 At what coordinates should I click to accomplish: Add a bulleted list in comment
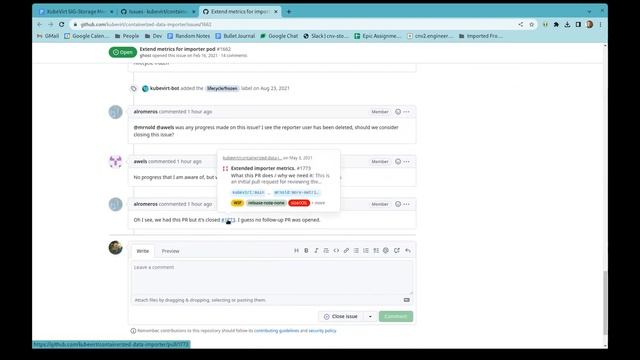click(x=356, y=251)
